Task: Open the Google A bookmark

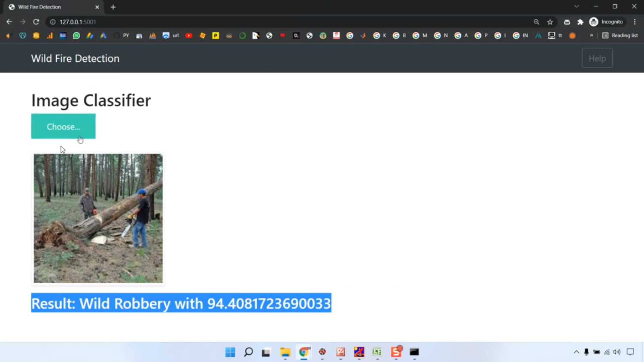Action: tap(462, 36)
